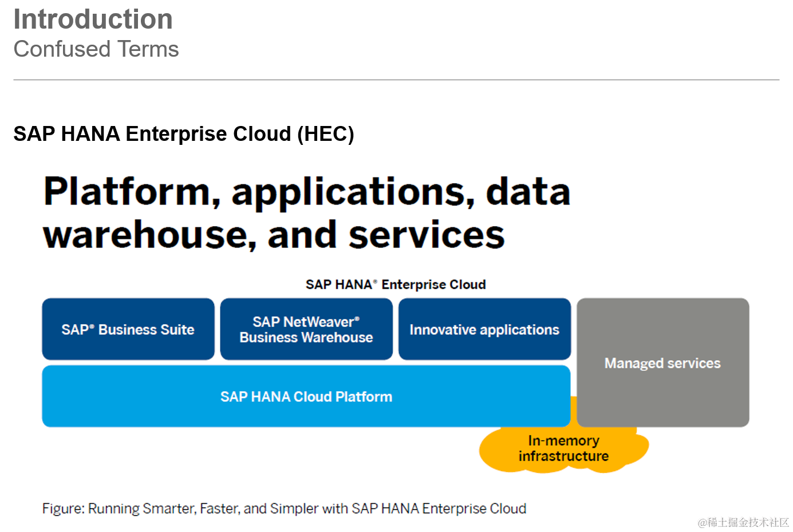Click the 'Confused Terms' subtitle

(96, 49)
